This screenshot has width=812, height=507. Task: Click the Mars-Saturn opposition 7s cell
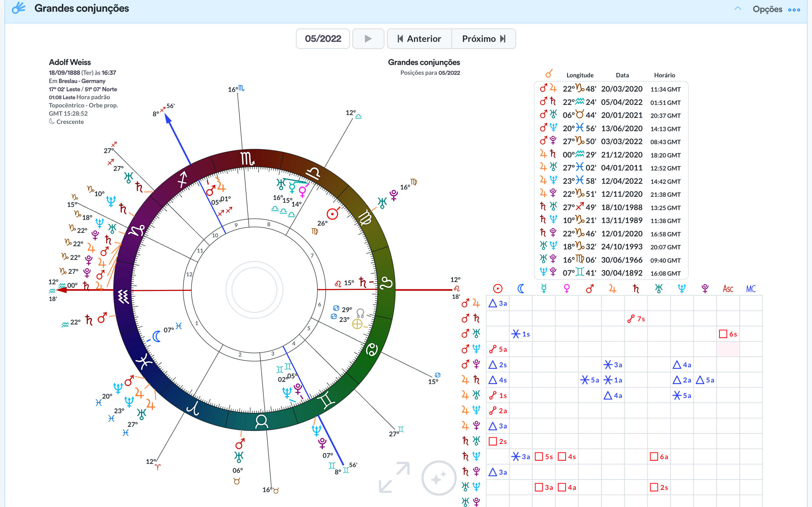point(636,318)
